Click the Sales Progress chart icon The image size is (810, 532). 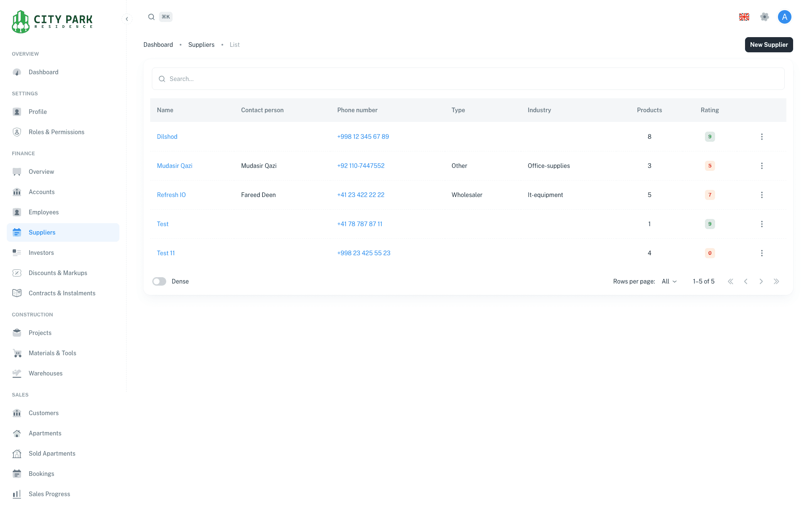17,494
